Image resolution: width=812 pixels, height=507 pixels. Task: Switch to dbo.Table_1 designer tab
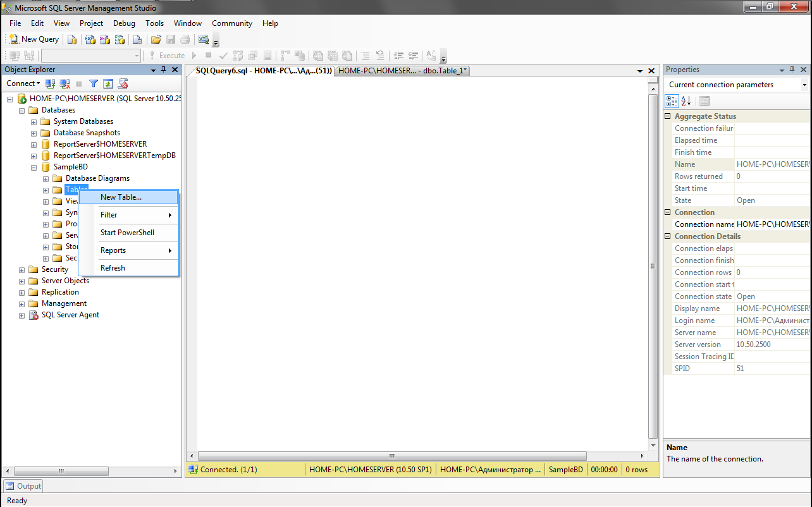tap(402, 71)
